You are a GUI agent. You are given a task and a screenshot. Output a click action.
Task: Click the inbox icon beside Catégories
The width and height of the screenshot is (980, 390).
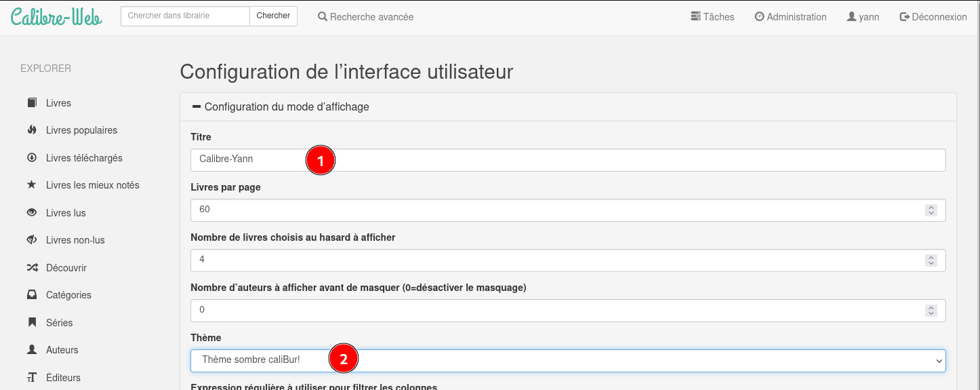tap(32, 295)
